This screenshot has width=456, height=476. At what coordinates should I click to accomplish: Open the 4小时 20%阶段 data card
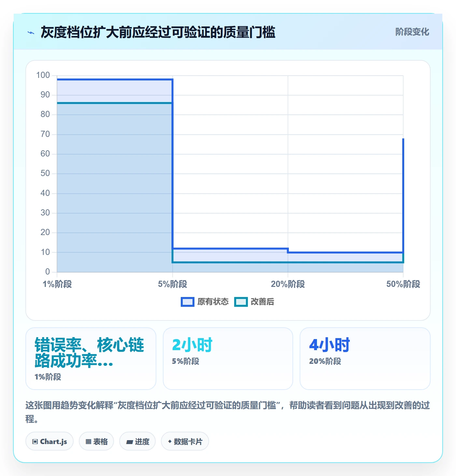(365, 359)
